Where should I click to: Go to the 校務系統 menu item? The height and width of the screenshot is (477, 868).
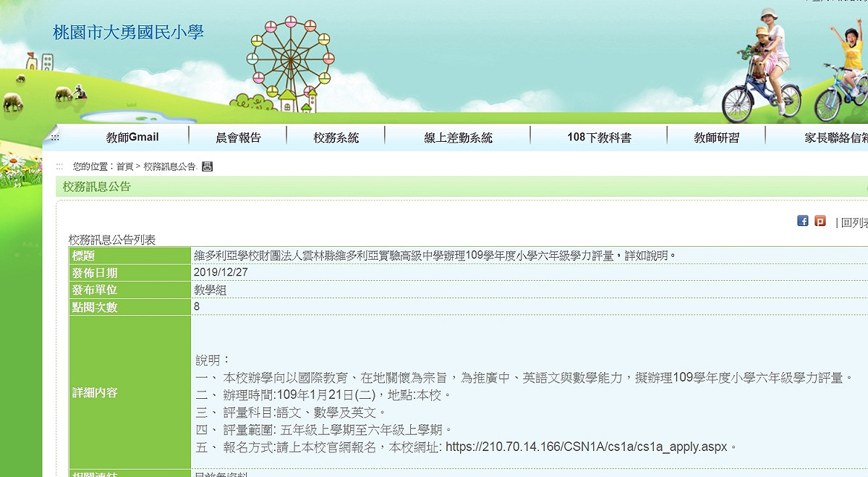(336, 137)
